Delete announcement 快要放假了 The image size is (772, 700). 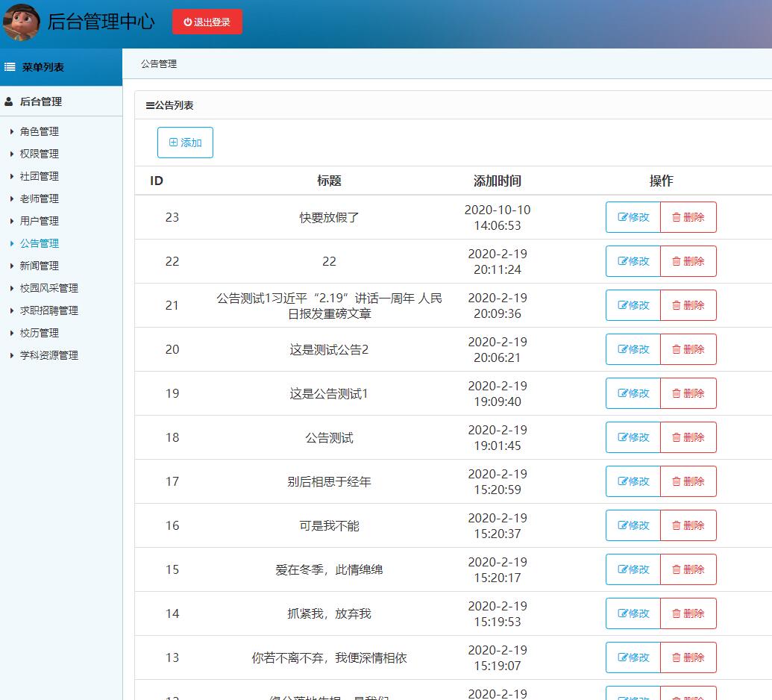click(x=688, y=217)
